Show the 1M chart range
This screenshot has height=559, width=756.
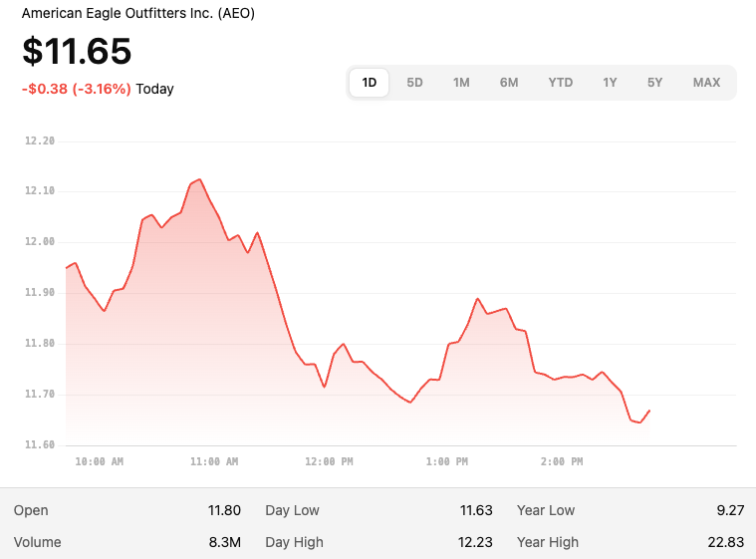[x=461, y=83]
